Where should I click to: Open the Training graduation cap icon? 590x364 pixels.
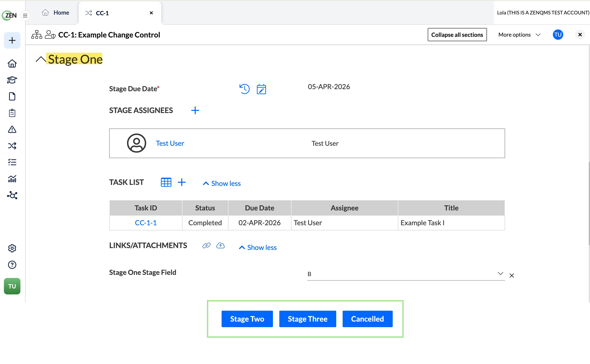[x=12, y=80]
